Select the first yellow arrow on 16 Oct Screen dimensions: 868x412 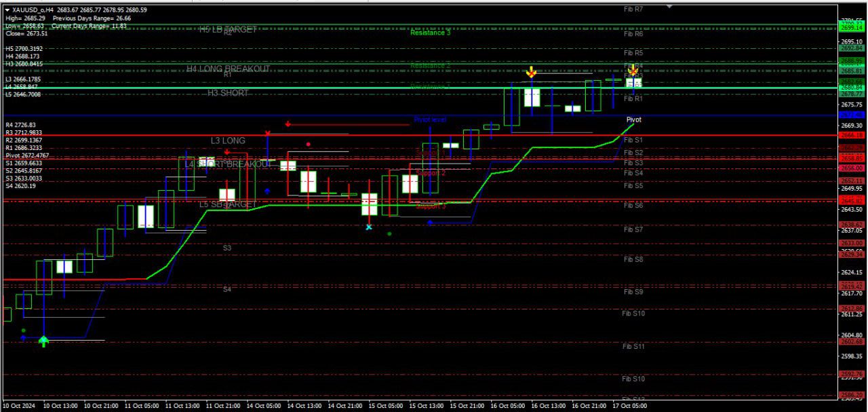pos(532,71)
